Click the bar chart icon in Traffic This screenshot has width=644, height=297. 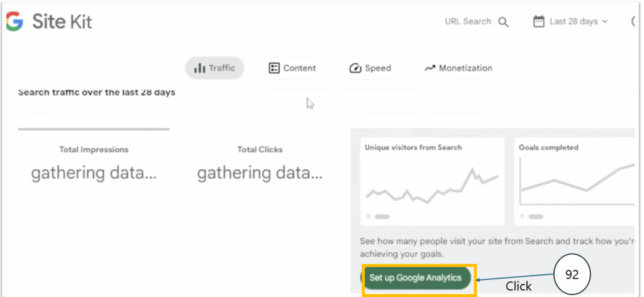(199, 68)
